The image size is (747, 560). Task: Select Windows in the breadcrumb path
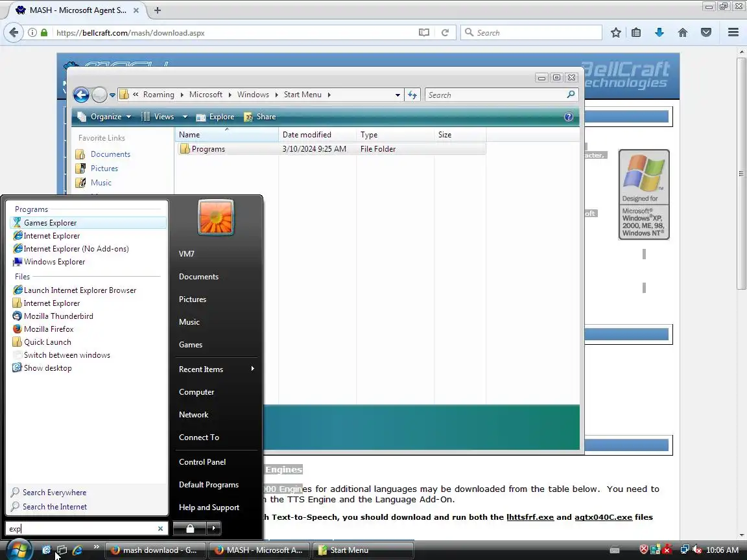point(253,95)
